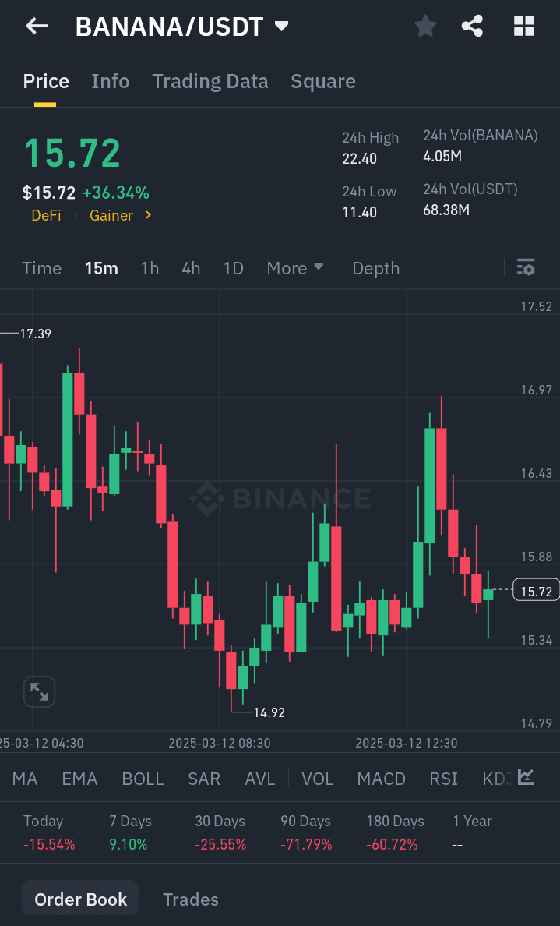
Task: Toggle the AVL indicator
Action: (x=259, y=779)
